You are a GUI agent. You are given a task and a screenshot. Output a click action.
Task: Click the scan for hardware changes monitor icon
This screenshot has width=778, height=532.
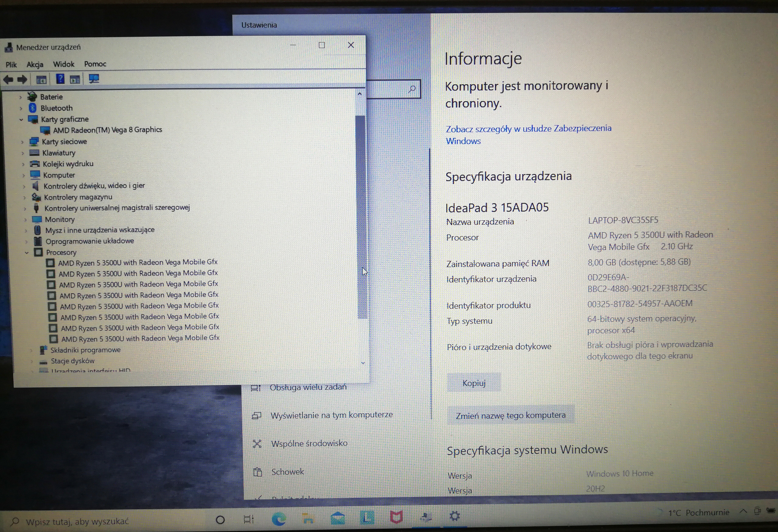click(x=94, y=79)
